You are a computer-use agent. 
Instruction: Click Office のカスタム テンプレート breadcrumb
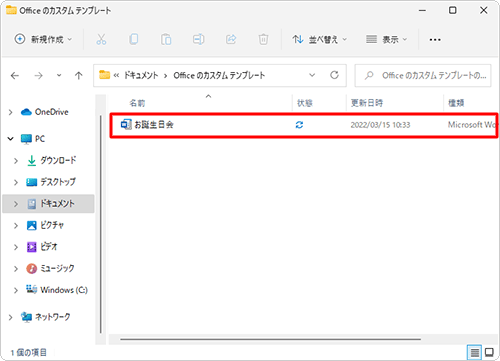pyautogui.click(x=219, y=75)
